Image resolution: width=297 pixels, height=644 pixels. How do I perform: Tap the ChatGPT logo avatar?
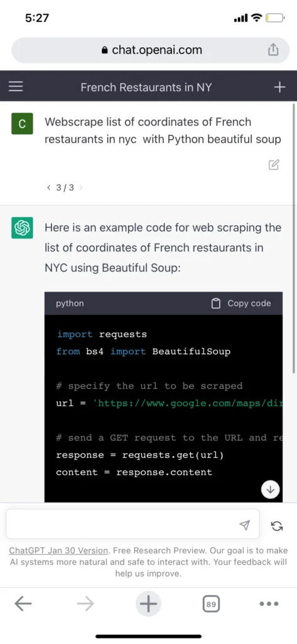tap(22, 228)
